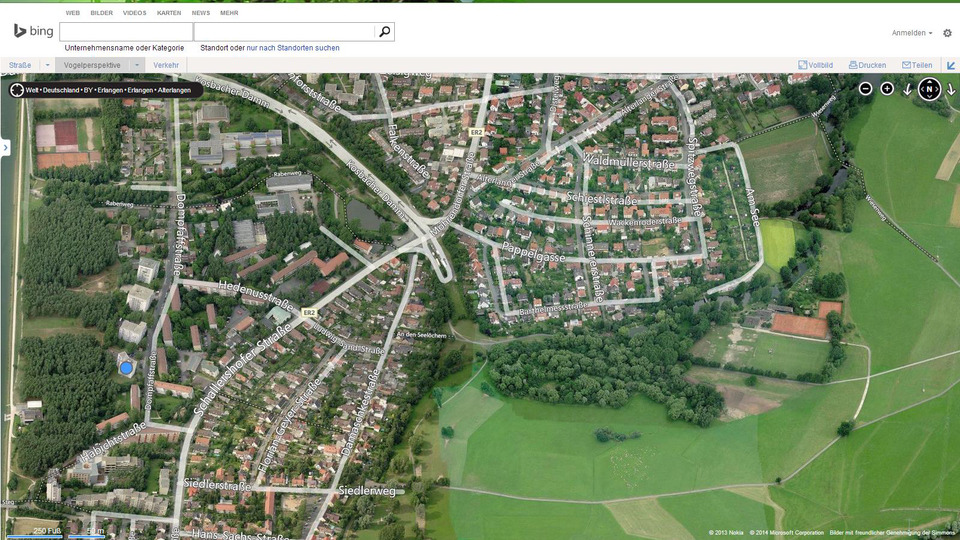The image size is (960, 540).
Task: Expand the Vogelperspektive dropdown arrow
Action: 137,65
